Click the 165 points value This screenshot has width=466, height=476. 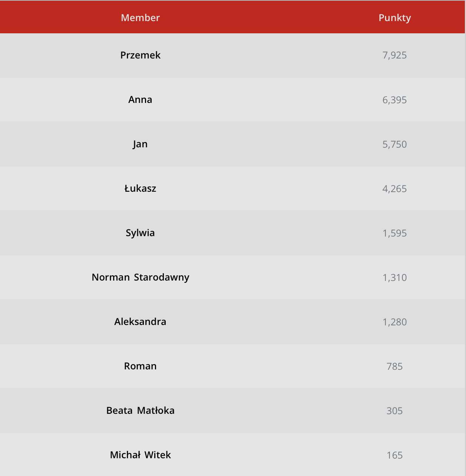[x=395, y=455]
